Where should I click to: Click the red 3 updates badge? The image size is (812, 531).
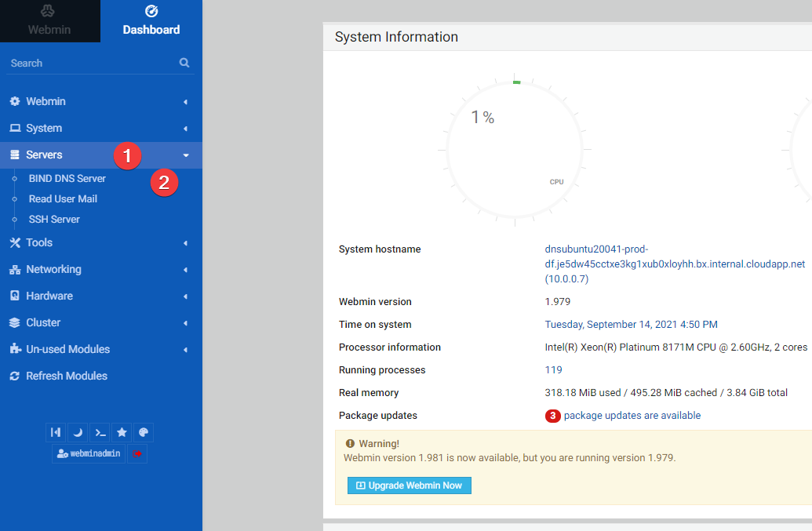point(552,416)
